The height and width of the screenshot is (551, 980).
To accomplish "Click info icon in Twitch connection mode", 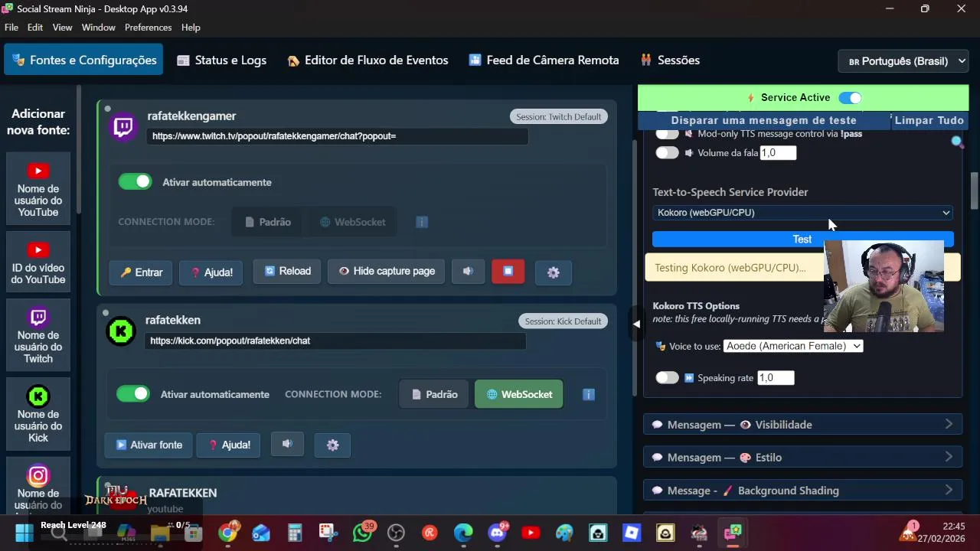I will click(x=422, y=222).
